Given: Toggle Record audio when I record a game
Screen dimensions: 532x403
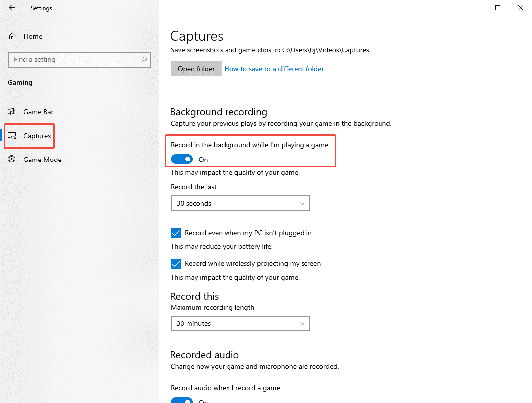Looking at the screenshot, I should click(182, 400).
